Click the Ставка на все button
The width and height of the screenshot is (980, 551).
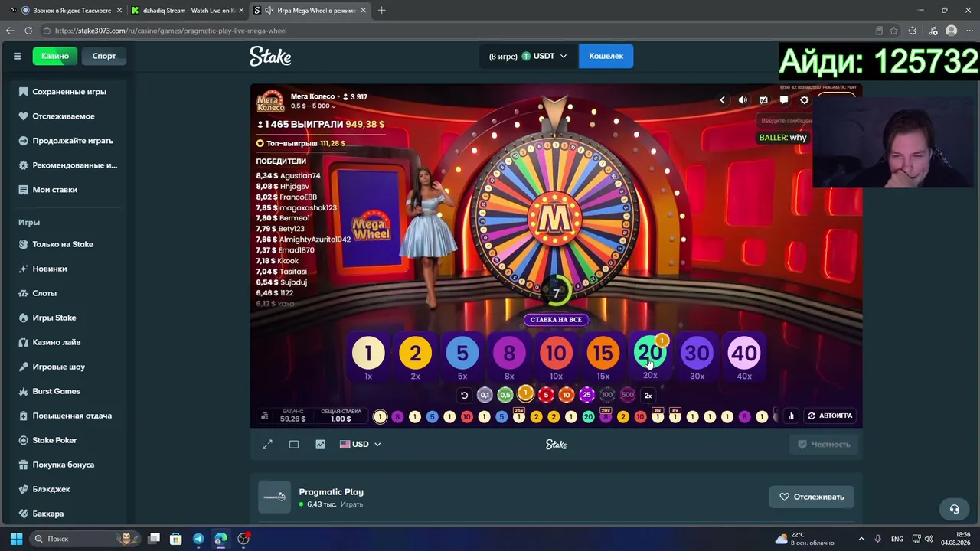pos(556,320)
